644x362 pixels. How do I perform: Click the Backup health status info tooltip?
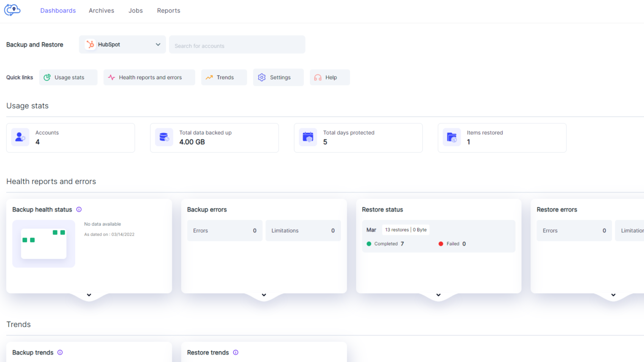click(79, 209)
